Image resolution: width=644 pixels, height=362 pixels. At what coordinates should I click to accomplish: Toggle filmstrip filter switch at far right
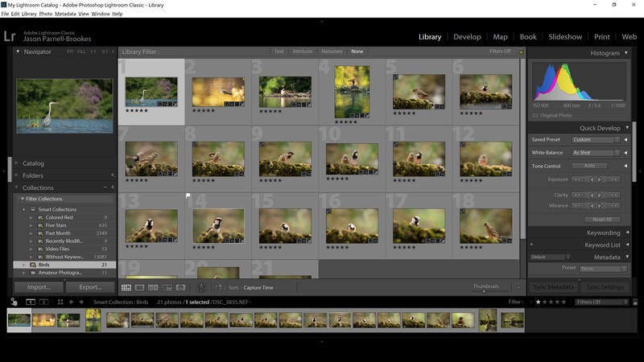[635, 302]
